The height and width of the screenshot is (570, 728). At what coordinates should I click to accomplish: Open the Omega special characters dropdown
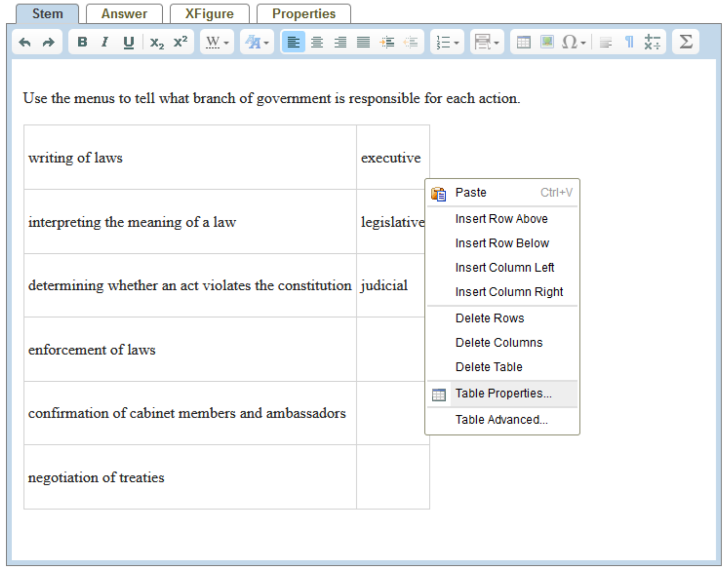pyautogui.click(x=573, y=42)
